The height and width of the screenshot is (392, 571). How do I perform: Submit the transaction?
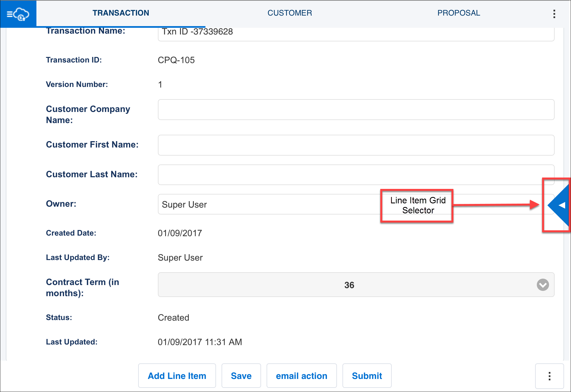[367, 376]
